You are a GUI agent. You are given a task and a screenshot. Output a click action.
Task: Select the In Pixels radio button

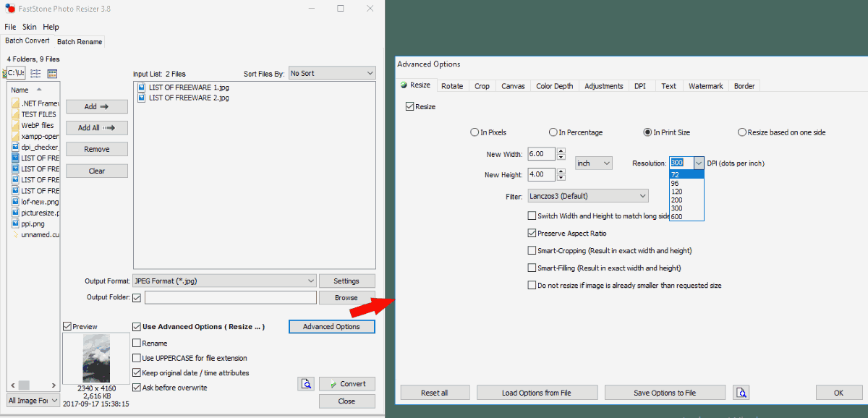click(x=475, y=132)
